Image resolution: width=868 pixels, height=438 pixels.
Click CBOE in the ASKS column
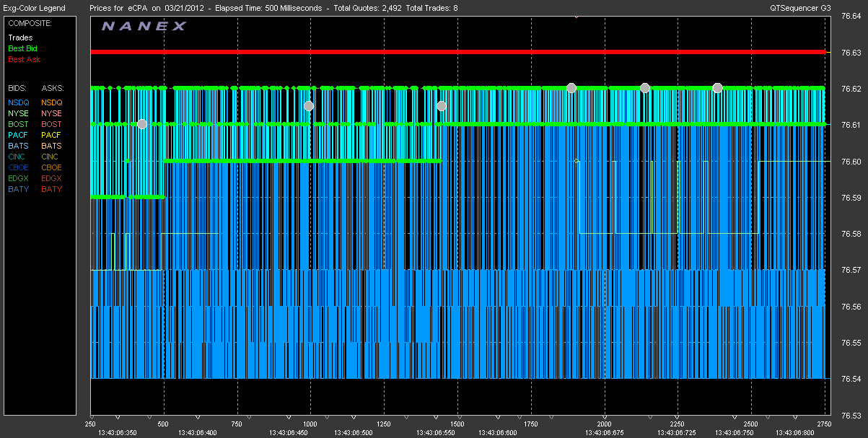point(52,167)
